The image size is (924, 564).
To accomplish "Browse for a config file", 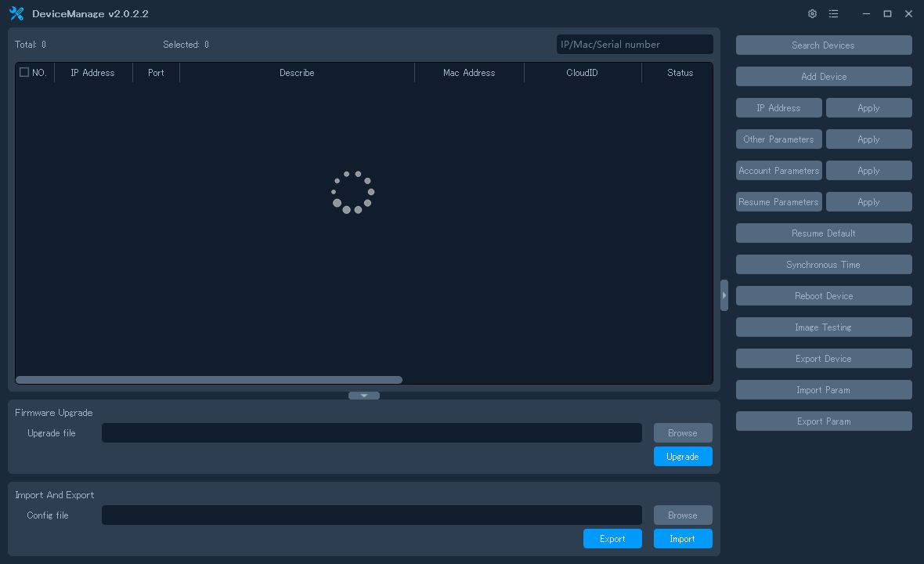I will point(682,515).
